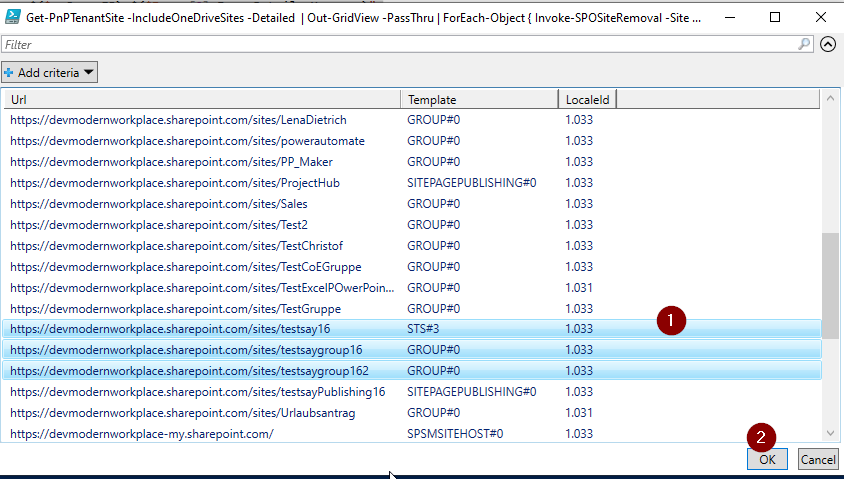Open the Add criteria dropdown

50,72
